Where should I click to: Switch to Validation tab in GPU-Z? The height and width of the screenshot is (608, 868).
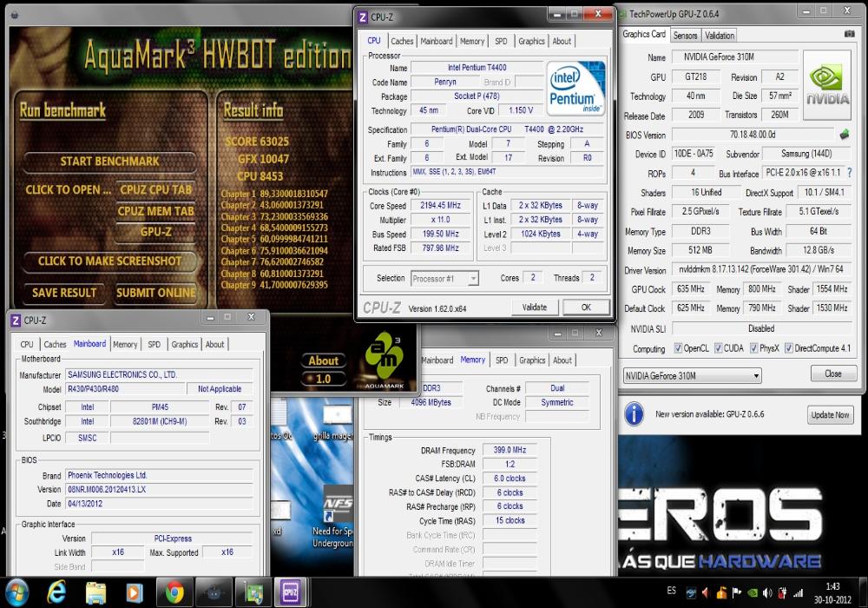[x=719, y=36]
